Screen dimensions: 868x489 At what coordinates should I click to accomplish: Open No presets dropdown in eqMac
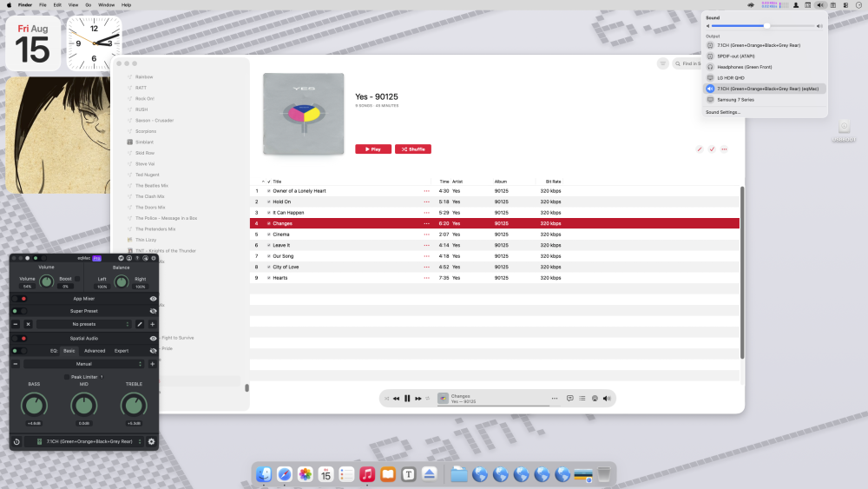[84, 324]
